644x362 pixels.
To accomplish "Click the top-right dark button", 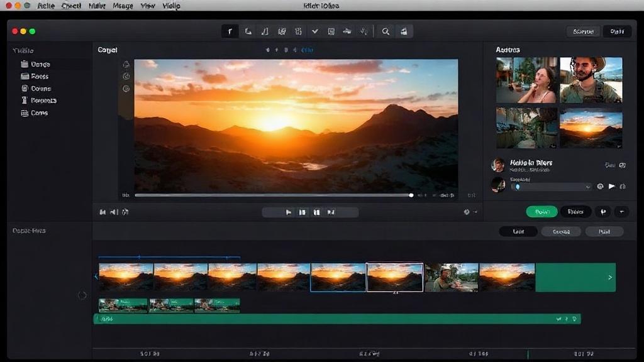I will (x=617, y=31).
